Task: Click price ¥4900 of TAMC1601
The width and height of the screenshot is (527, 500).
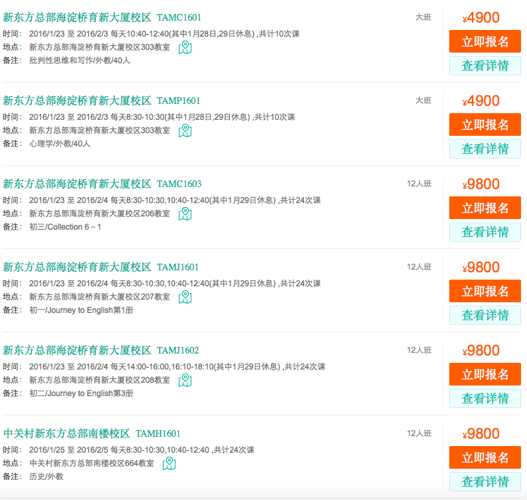Action: 481,17
